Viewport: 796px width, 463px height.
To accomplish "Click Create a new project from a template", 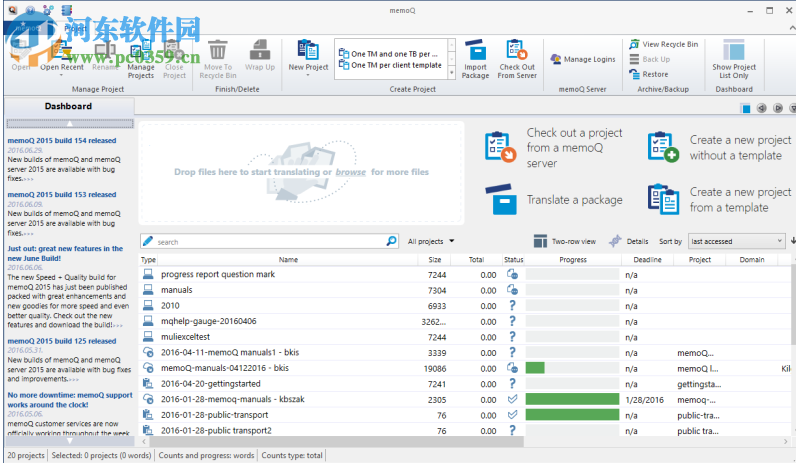I will [719, 200].
